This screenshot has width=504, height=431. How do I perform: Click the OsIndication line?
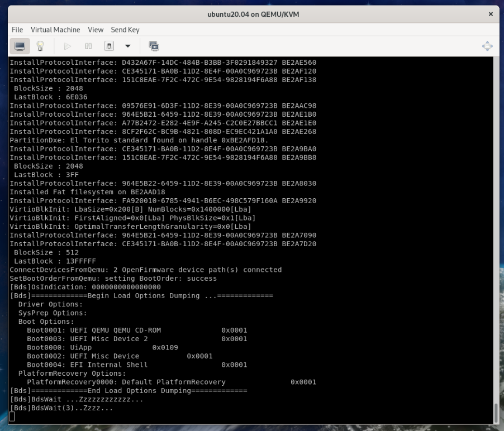[x=85, y=287]
